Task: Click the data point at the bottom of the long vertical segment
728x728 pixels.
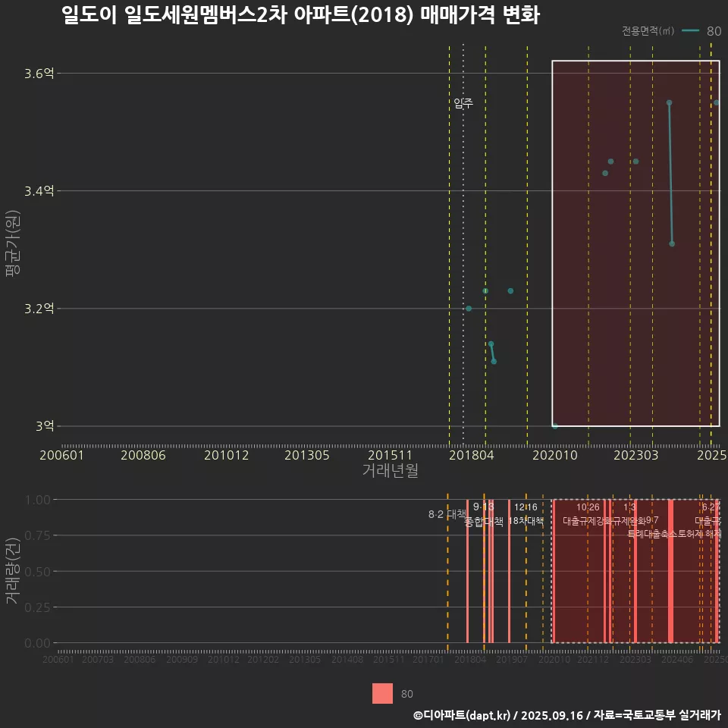Action: tap(672, 243)
